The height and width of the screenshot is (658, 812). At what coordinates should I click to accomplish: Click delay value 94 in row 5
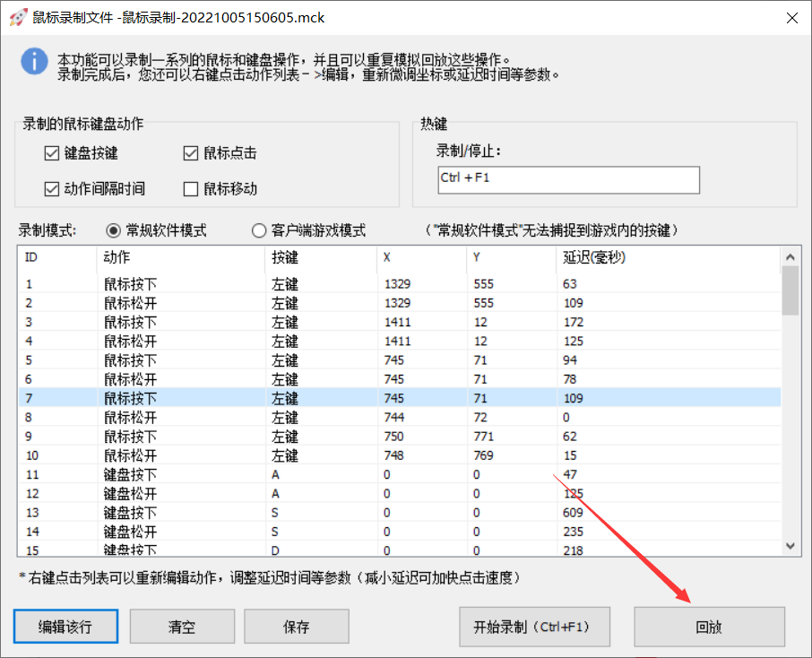click(570, 360)
